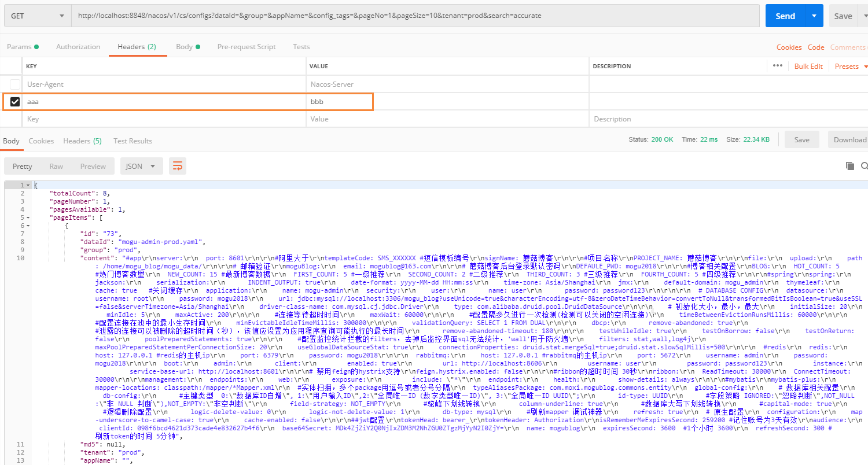Copy response with the copy icon
Image resolution: width=868 pixels, height=465 pixels.
(x=850, y=166)
